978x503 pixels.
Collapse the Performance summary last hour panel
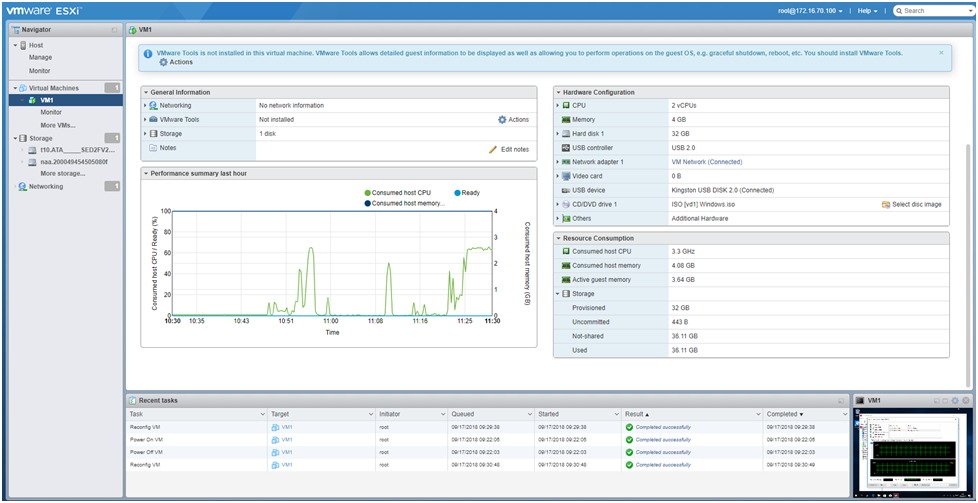[x=146, y=173]
